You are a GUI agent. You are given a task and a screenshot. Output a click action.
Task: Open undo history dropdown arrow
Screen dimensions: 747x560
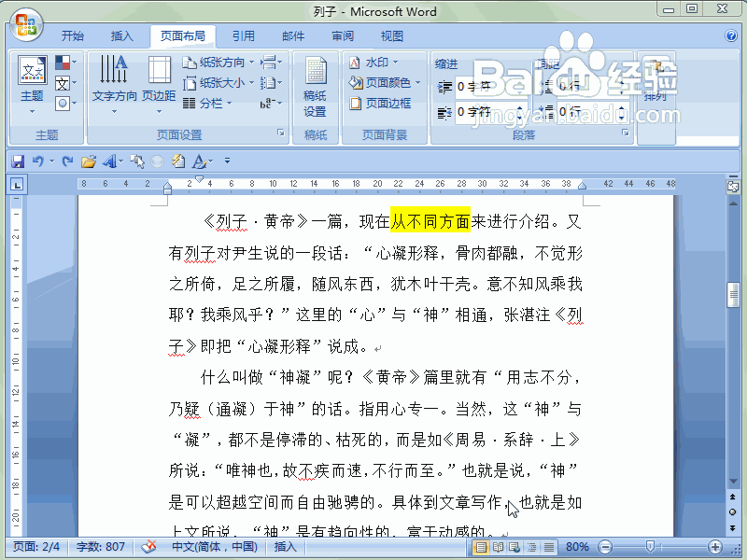(51, 161)
